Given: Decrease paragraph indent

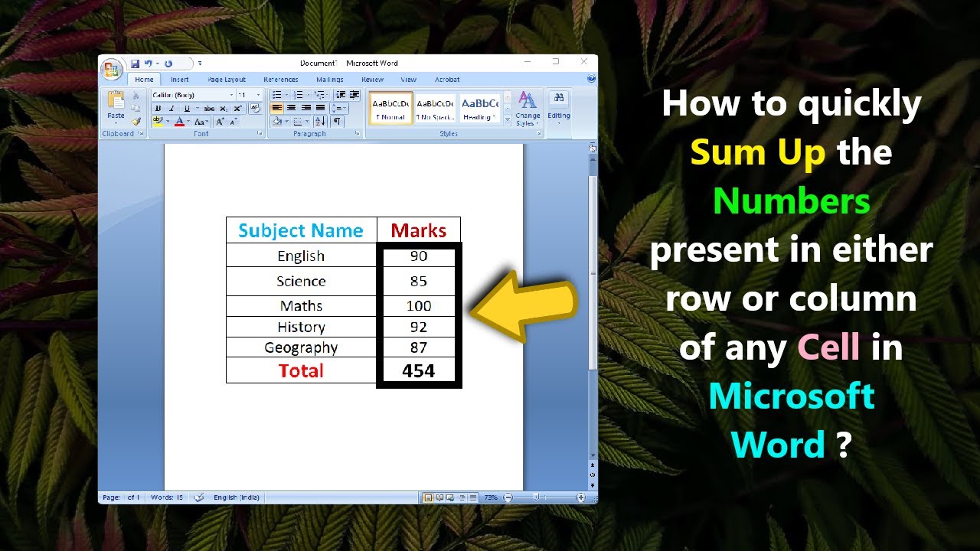Looking at the screenshot, I should pos(340,95).
